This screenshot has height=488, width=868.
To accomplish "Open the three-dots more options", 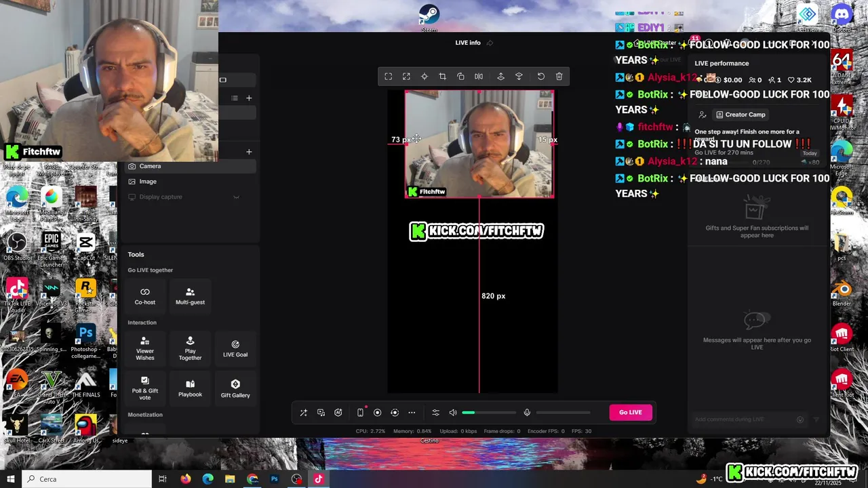I will (412, 413).
